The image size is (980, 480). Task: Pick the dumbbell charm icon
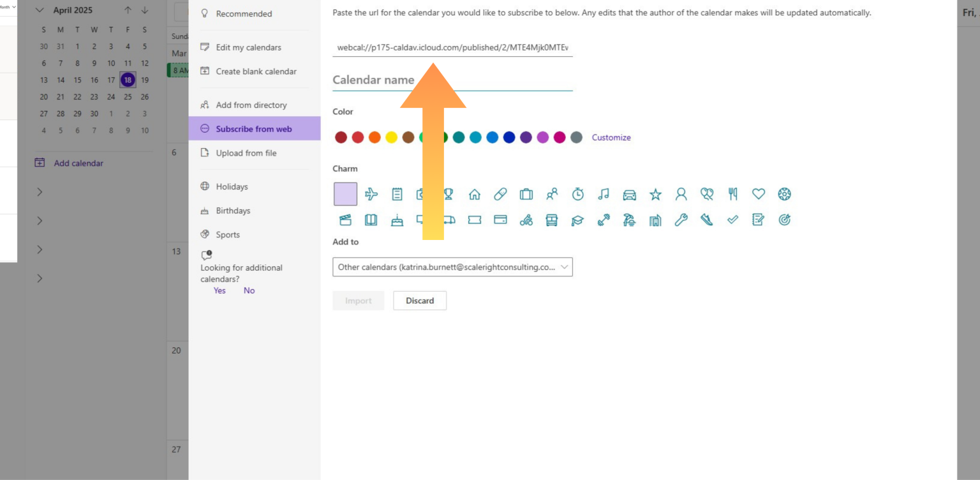tap(604, 220)
